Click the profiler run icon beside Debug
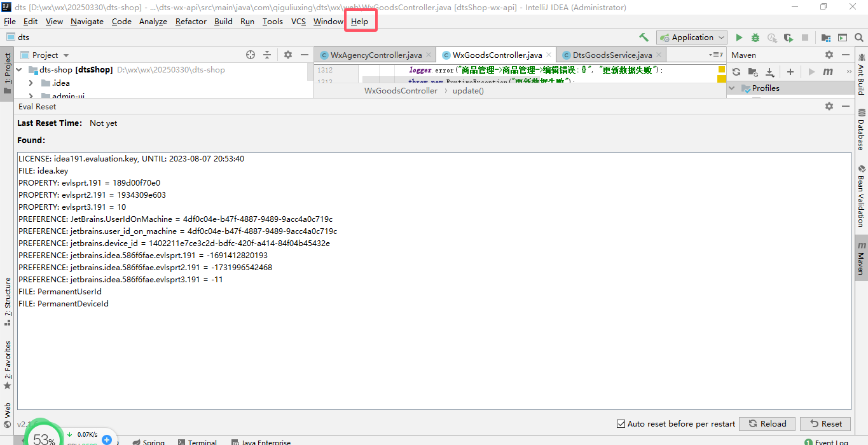The height and width of the screenshot is (445, 868). click(772, 38)
